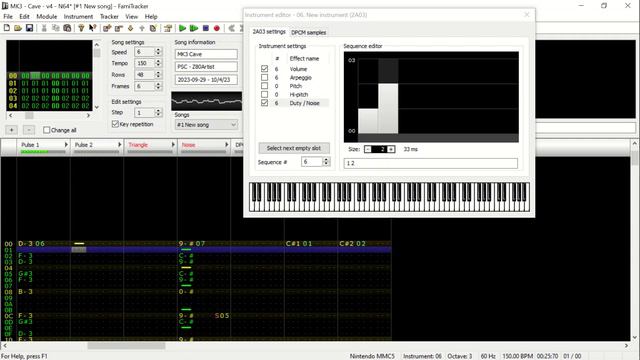Adjust the Tempo spinner arrows
Image resolution: width=640 pixels, height=360 pixels.
click(158, 63)
